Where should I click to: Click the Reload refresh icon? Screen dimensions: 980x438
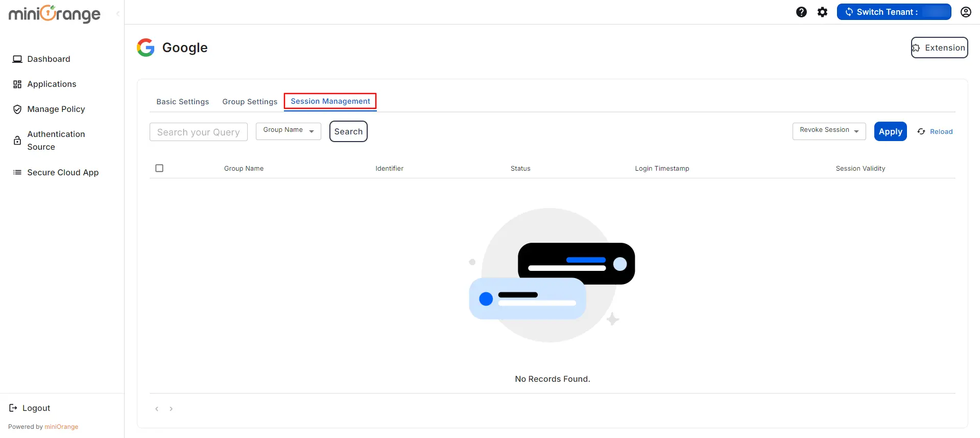[921, 132]
